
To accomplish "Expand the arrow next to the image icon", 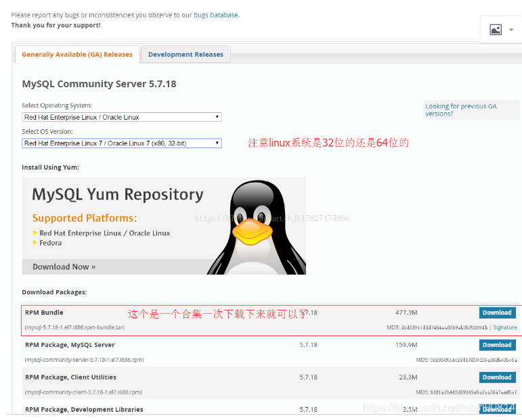I will click(511, 30).
